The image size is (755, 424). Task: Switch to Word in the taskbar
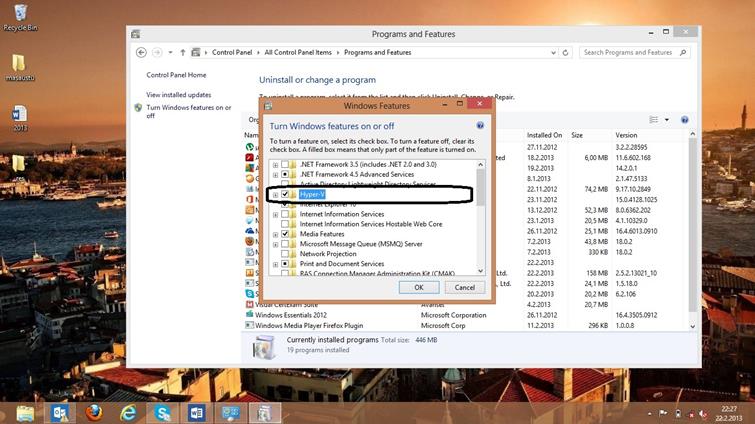click(x=196, y=413)
